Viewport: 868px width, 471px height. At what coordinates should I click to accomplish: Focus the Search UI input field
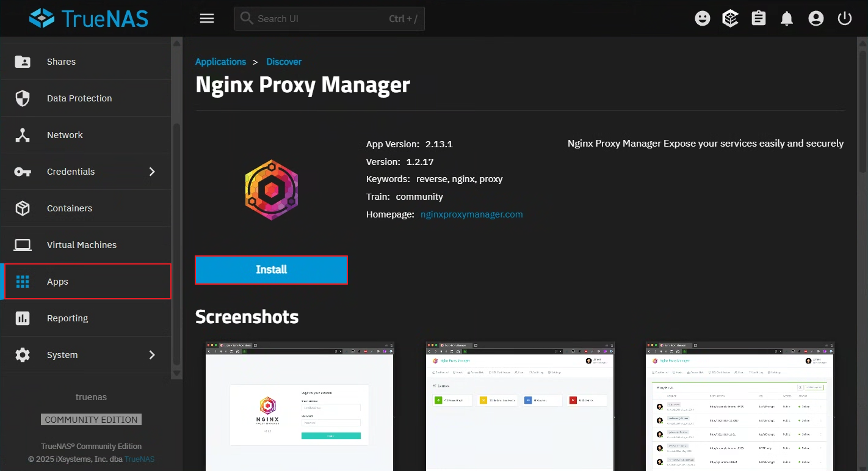click(x=330, y=18)
